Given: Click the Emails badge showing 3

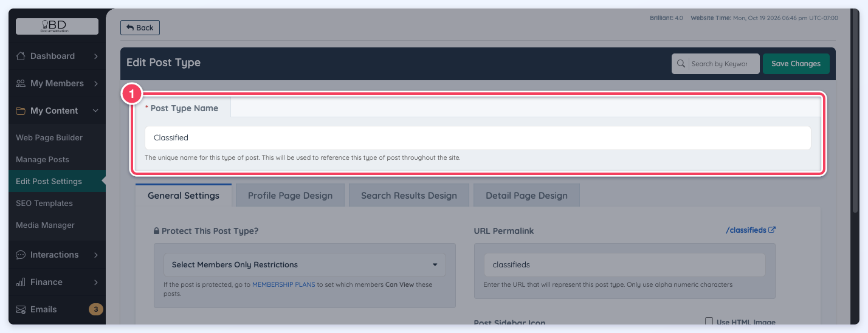Looking at the screenshot, I should (96, 309).
